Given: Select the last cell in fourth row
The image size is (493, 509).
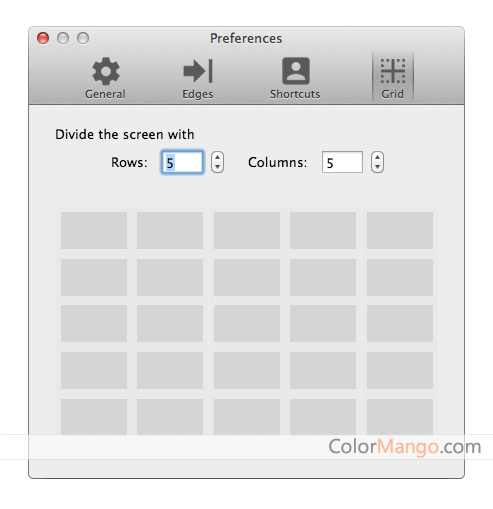Looking at the screenshot, I should click(x=400, y=370).
